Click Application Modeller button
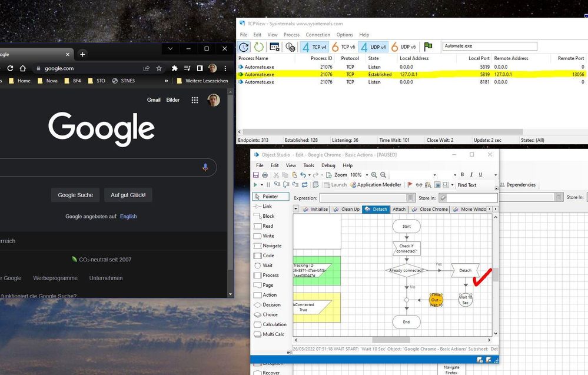588x375 pixels. pos(376,184)
